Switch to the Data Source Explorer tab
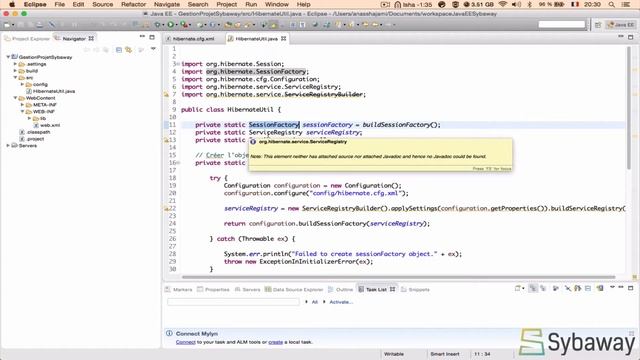Screen dimensions: 640x360 pos(294,289)
